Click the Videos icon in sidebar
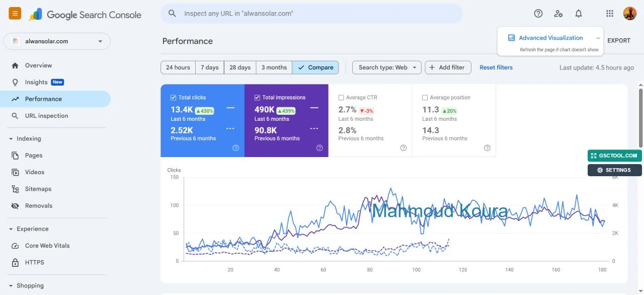This screenshot has height=295, width=644. pos(15,172)
